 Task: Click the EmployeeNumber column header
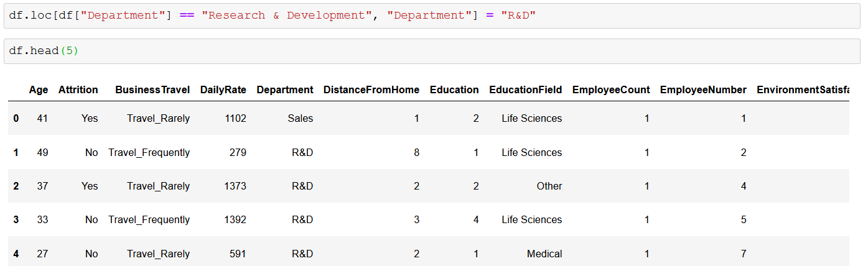pyautogui.click(x=703, y=89)
